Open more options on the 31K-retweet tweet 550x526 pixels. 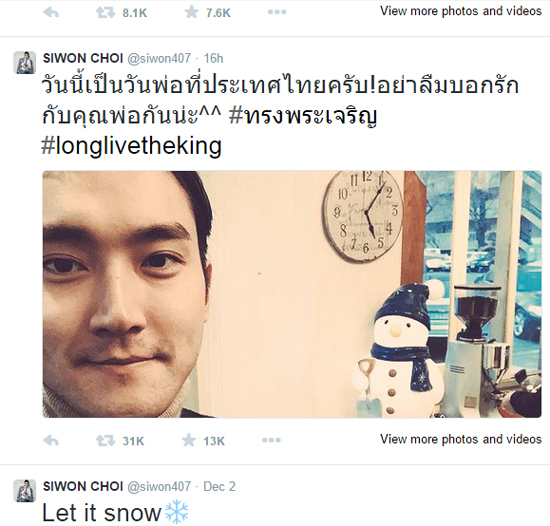(x=271, y=440)
